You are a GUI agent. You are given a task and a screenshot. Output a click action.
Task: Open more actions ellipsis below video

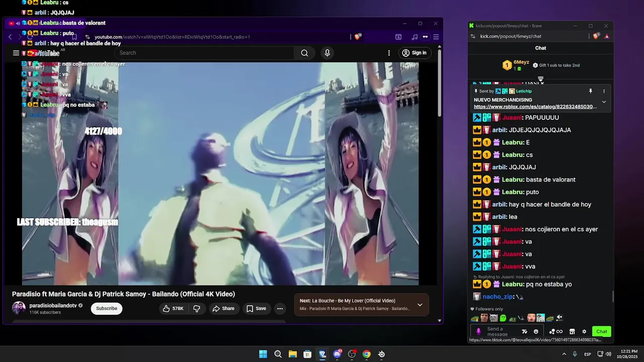(280, 308)
